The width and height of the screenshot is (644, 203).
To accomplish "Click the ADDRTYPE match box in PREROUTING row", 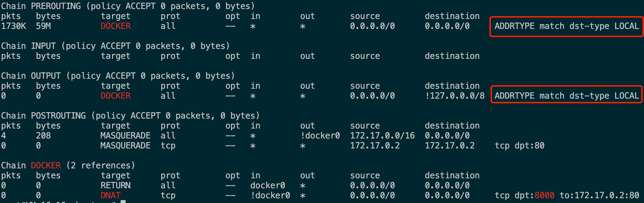I will 566,26.
